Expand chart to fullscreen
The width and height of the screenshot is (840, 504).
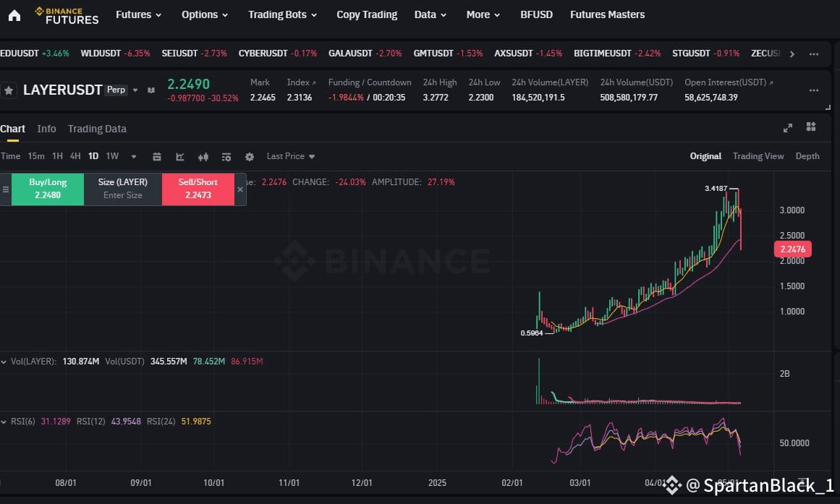pyautogui.click(x=787, y=127)
